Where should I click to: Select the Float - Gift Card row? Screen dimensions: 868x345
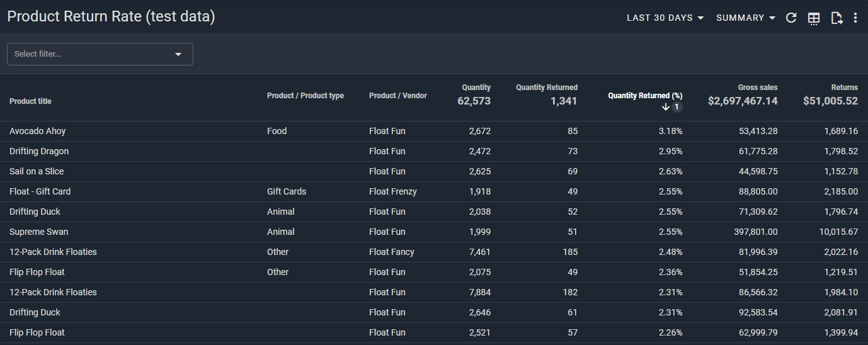40,192
